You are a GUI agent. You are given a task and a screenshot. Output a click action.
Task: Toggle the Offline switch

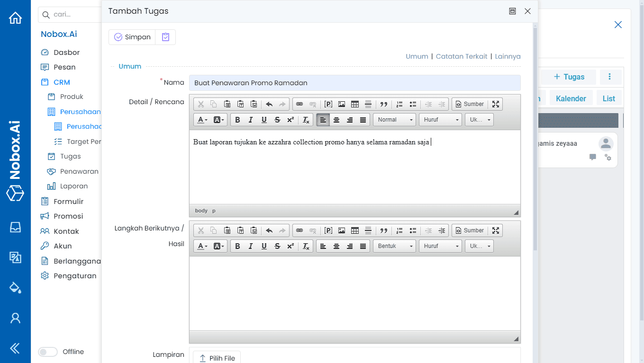pos(47,352)
